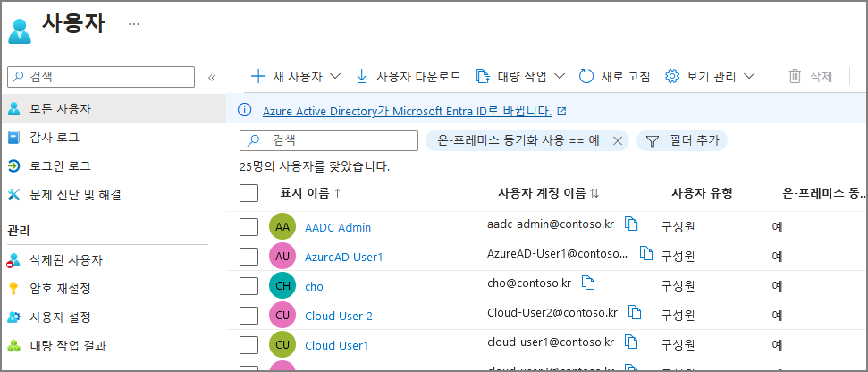Expand the 대량 작업 dropdown chevron
The image size is (868, 372).
coord(559,76)
